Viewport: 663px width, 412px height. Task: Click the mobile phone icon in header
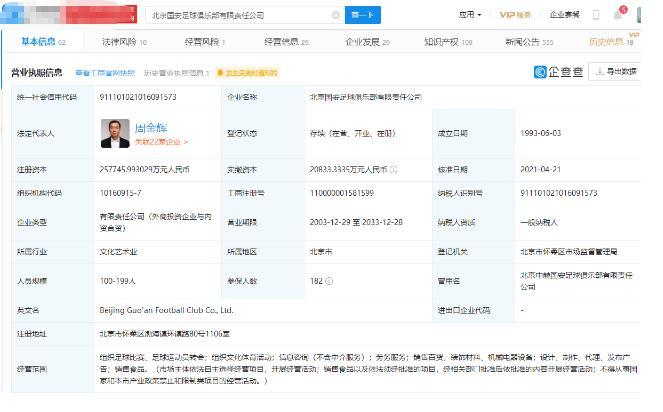click(597, 15)
